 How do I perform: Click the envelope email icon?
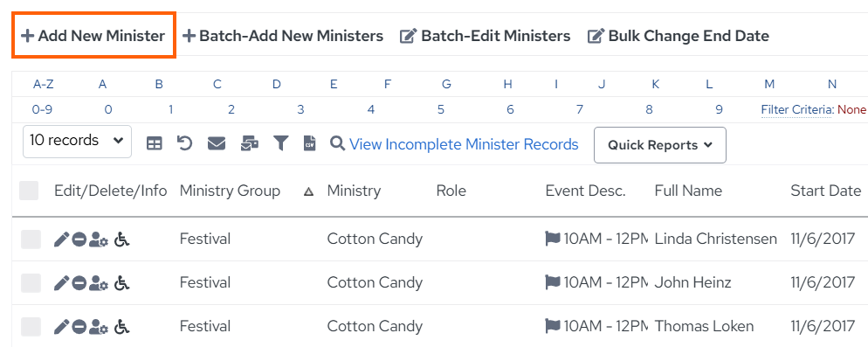coord(217,144)
